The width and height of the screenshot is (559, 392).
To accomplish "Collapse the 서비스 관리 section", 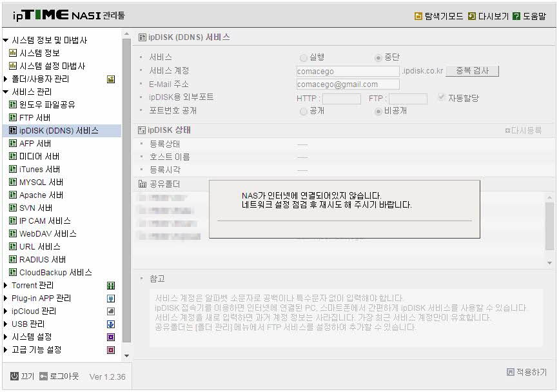I will click(x=5, y=92).
